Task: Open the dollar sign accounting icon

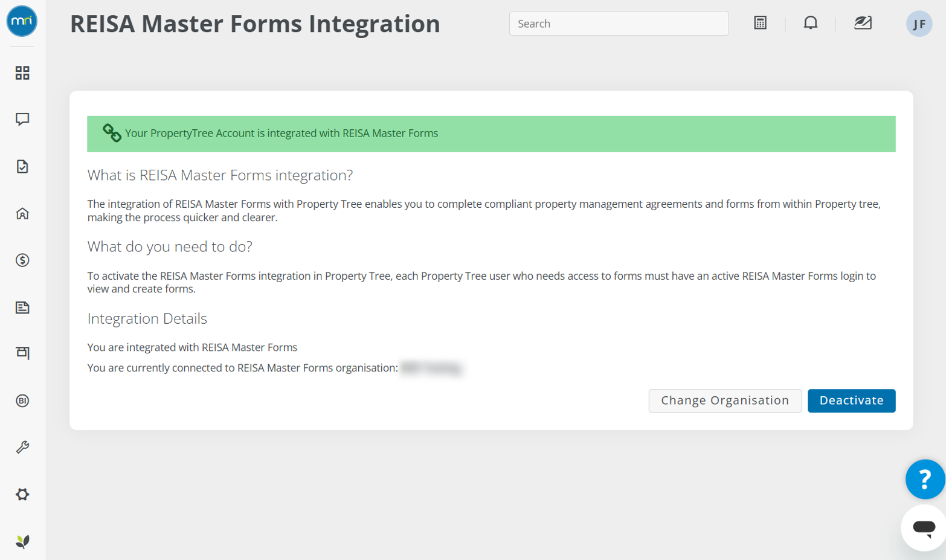Action: click(22, 260)
